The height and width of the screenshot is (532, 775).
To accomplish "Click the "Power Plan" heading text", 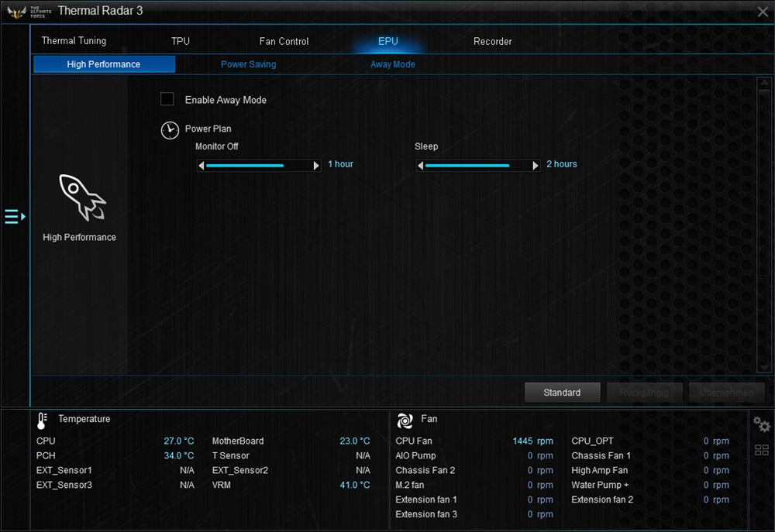I will (208, 129).
